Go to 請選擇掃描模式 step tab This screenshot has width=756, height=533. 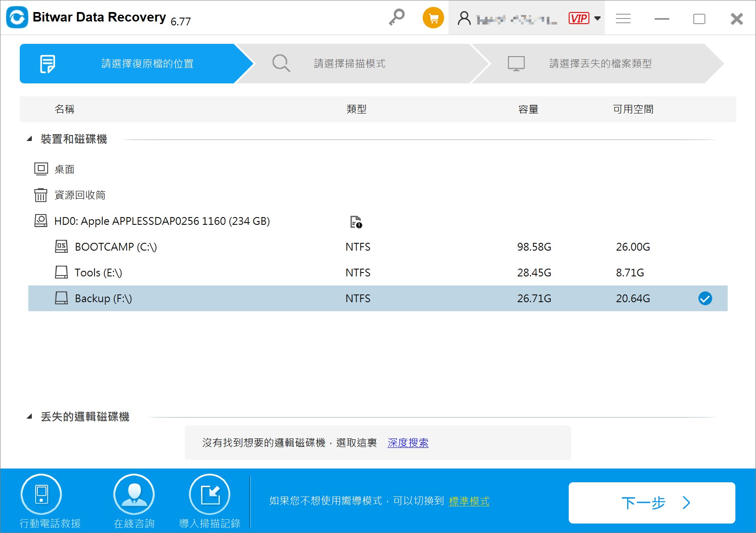349,64
